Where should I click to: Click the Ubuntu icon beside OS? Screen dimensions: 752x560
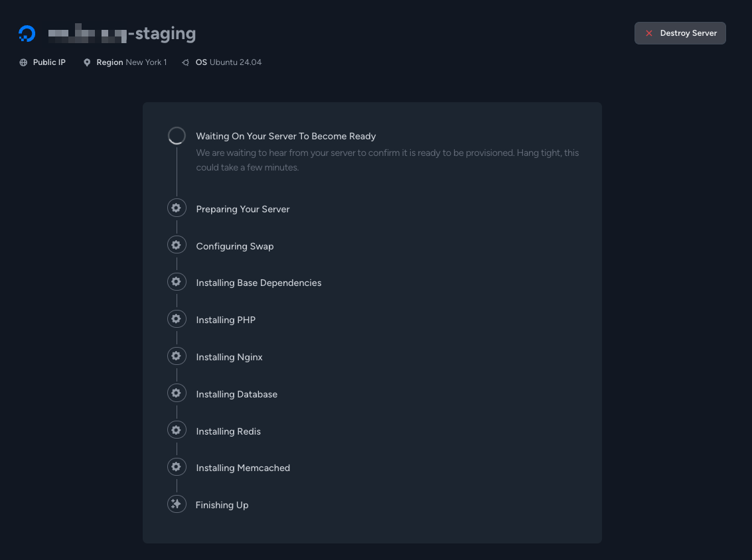(x=186, y=62)
